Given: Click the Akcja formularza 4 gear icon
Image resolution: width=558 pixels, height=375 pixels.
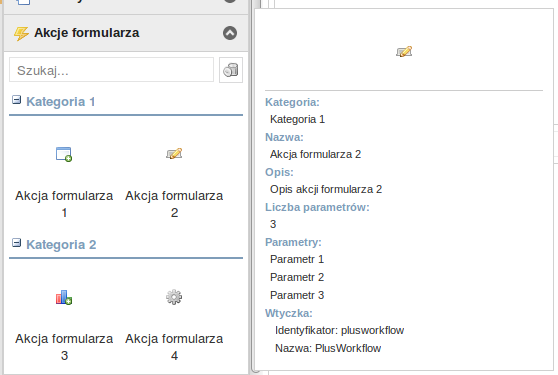Looking at the screenshot, I should click(x=174, y=297).
